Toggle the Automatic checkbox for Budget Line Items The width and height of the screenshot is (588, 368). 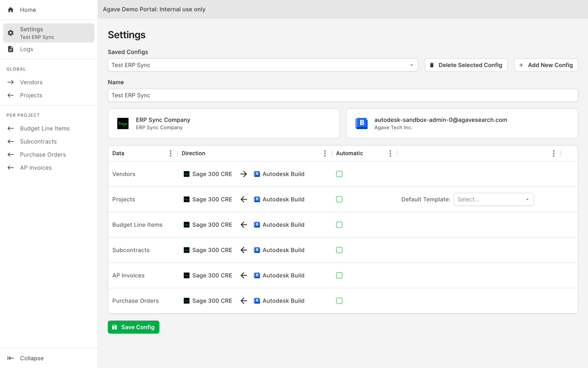click(x=339, y=224)
